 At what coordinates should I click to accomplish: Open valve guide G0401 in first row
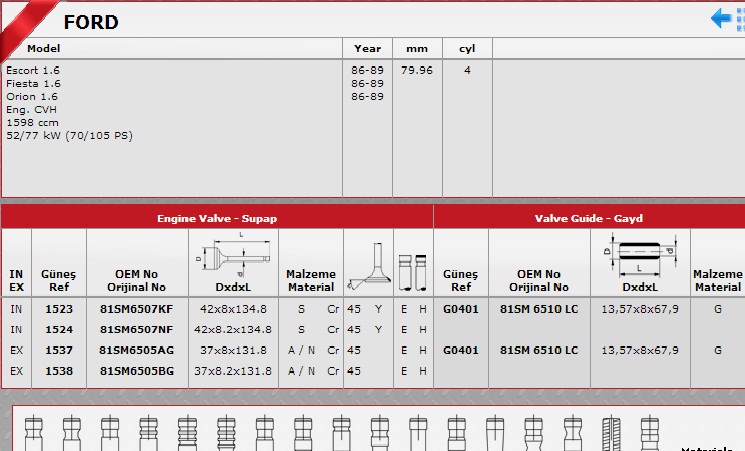[460, 309]
